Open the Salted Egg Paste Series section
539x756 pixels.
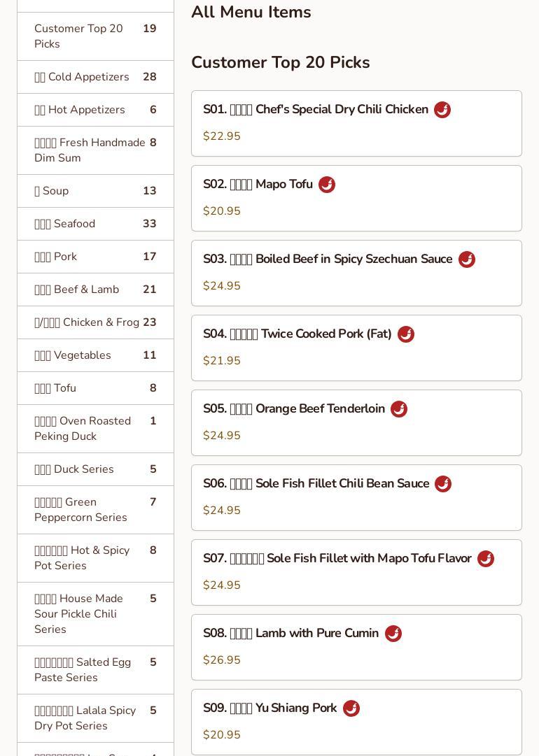pyautogui.click(x=95, y=670)
